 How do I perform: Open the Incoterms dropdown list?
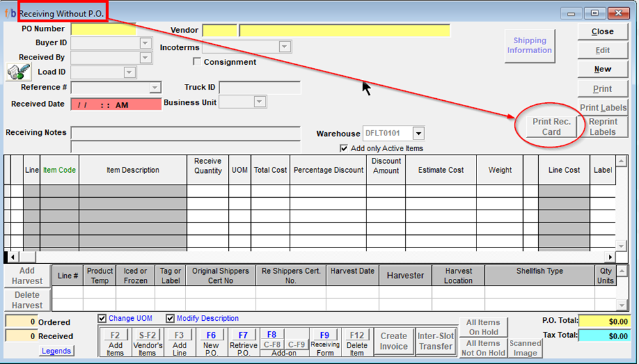click(284, 47)
